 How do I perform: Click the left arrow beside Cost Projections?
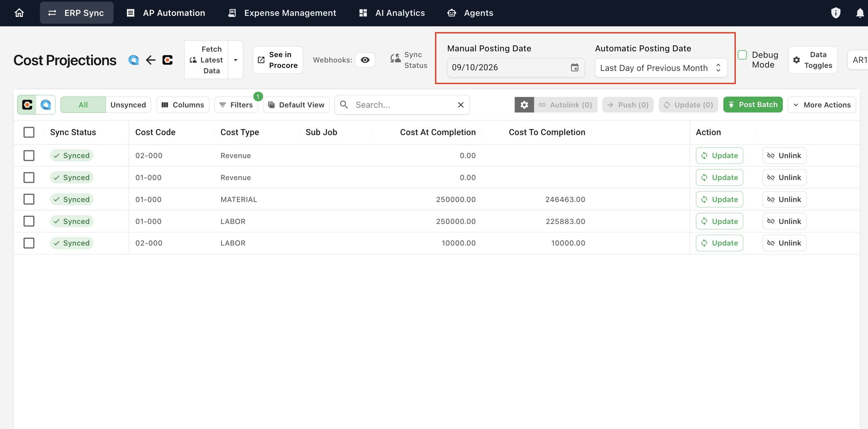150,60
